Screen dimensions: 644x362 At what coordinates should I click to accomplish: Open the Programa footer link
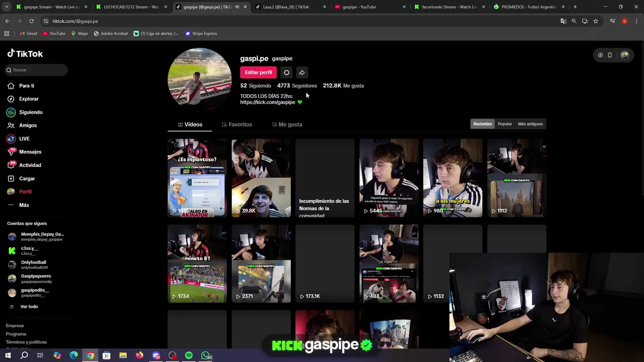pyautogui.click(x=16, y=334)
